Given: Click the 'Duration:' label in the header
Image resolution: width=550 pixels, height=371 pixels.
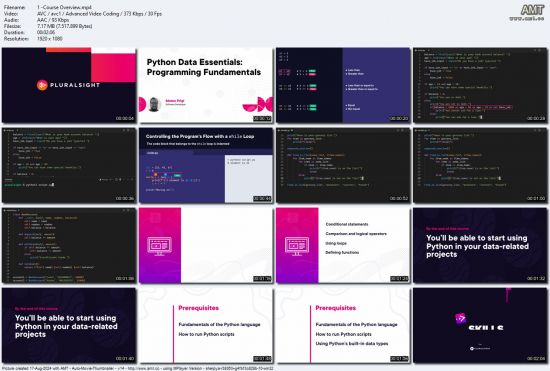Looking at the screenshot, I should [14, 32].
